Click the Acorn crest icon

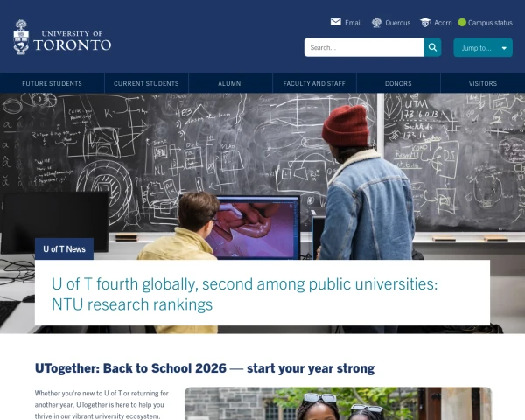tap(425, 23)
